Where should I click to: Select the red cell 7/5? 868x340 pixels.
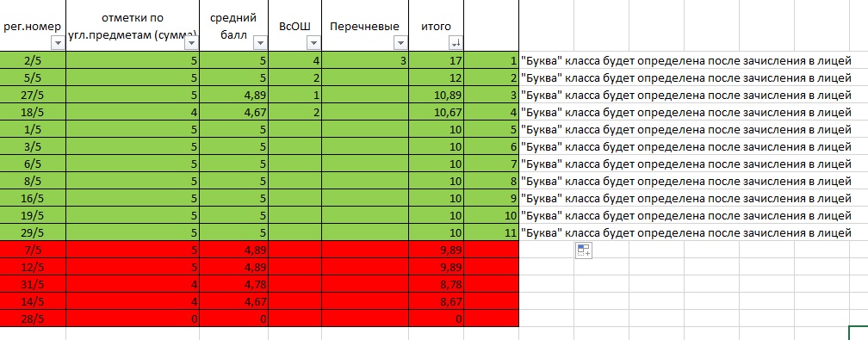click(x=33, y=250)
